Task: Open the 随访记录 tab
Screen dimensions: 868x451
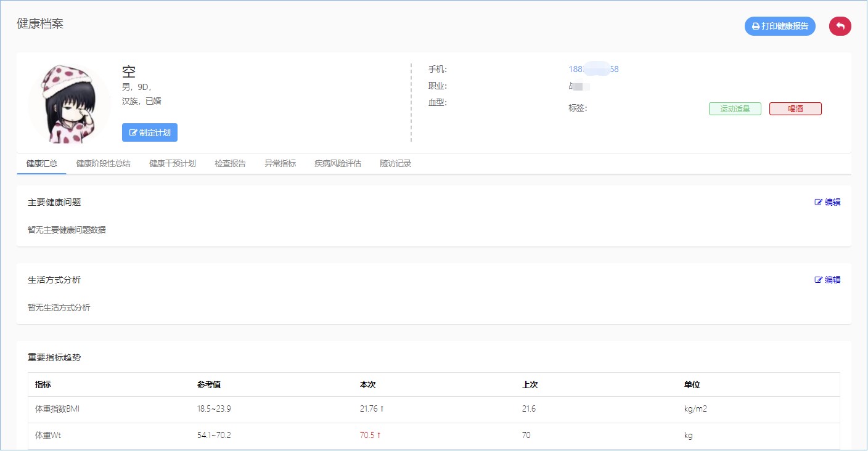Action: [x=396, y=164]
